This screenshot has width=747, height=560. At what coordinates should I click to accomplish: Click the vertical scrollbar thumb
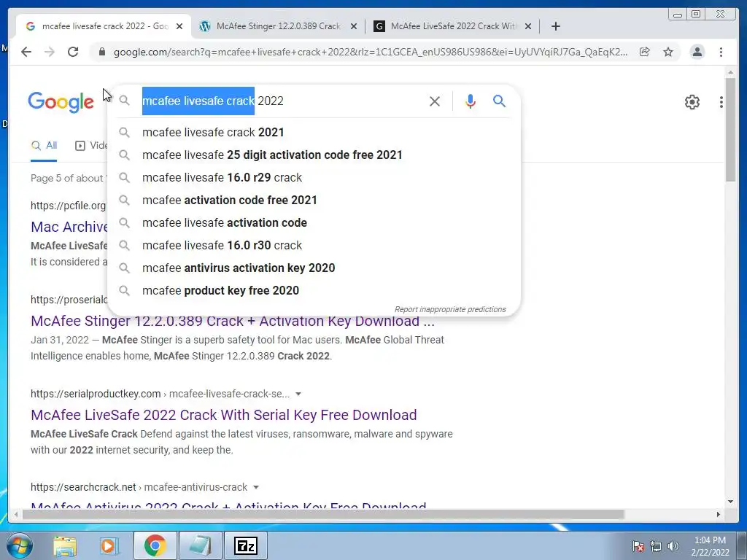(x=730, y=130)
